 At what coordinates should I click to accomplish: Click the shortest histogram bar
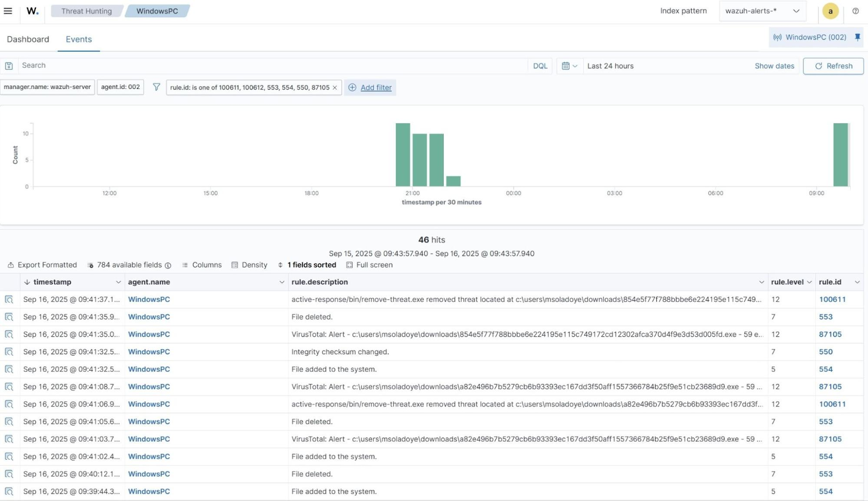click(454, 182)
